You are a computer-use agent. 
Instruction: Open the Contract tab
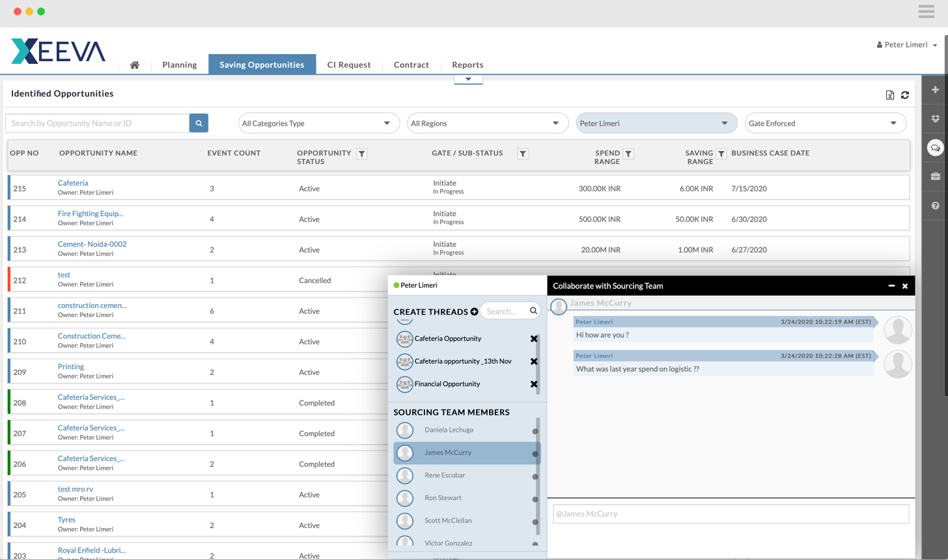pyautogui.click(x=411, y=65)
